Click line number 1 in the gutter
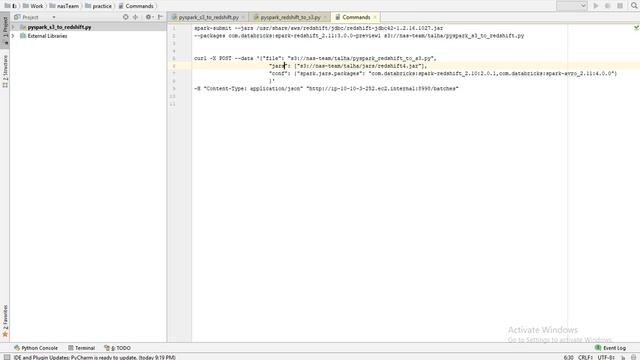 tap(174, 28)
